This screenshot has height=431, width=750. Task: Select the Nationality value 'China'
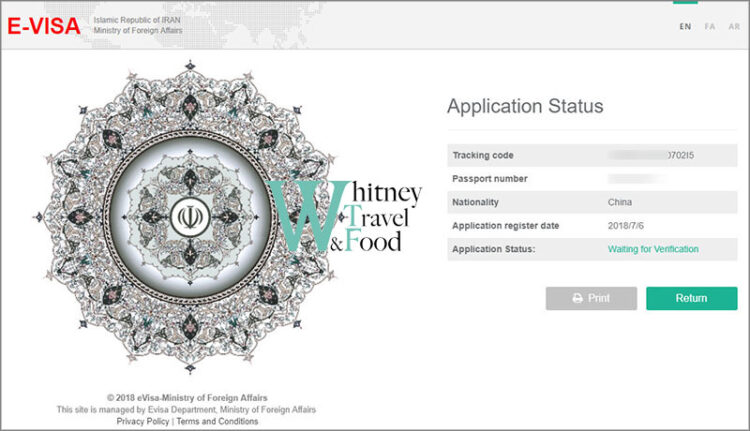pos(620,202)
